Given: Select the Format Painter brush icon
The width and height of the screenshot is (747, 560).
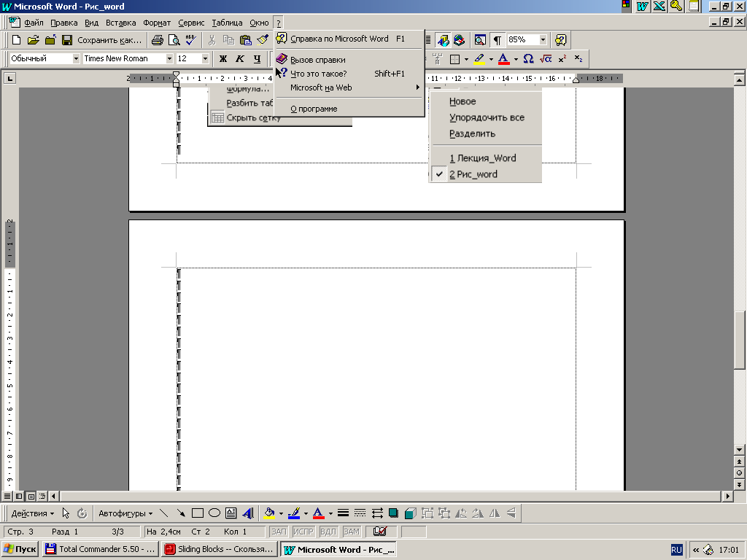Looking at the screenshot, I should (263, 40).
